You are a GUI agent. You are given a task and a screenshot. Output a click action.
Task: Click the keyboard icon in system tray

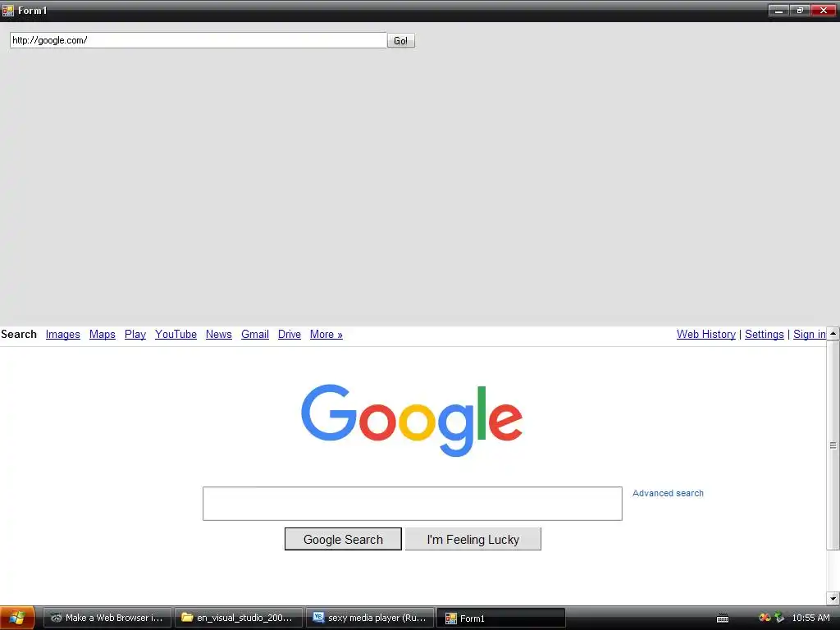click(723, 619)
